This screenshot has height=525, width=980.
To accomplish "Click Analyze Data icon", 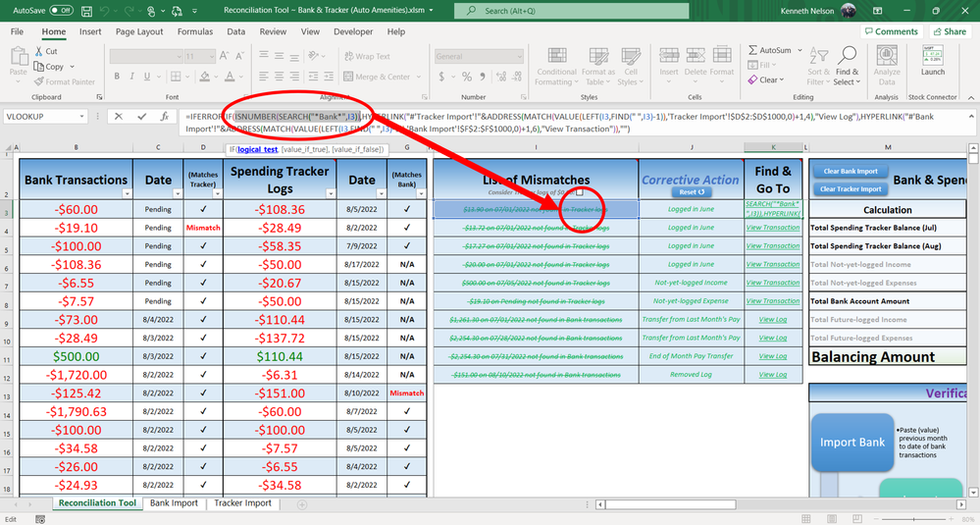I will [887, 56].
